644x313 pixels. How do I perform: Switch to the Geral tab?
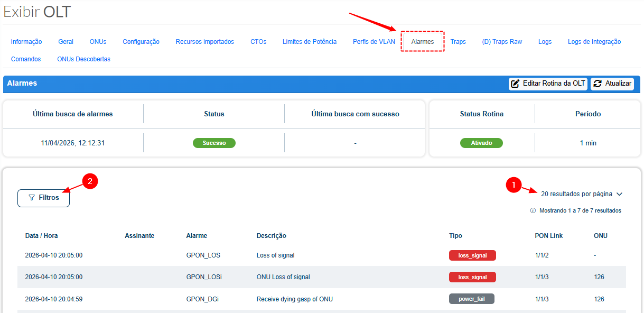coord(66,42)
